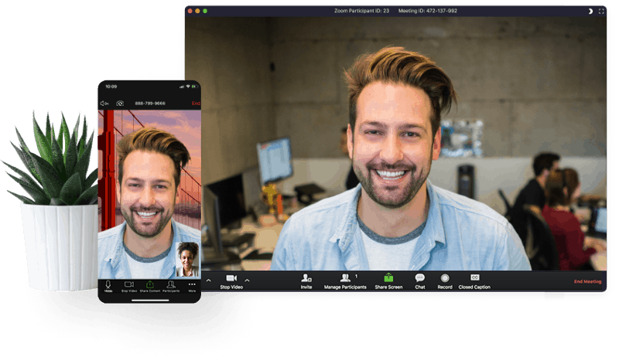Screen dimensions: 619x364
Task: Open the Chat panel
Action: (x=419, y=278)
